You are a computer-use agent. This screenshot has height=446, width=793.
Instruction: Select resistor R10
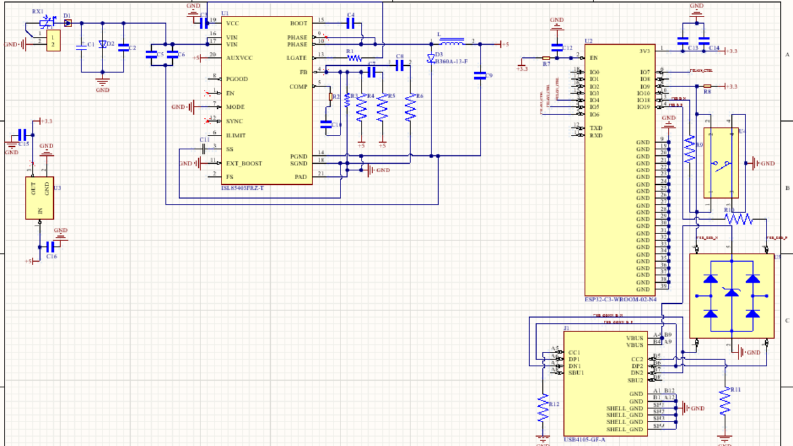pos(738,219)
